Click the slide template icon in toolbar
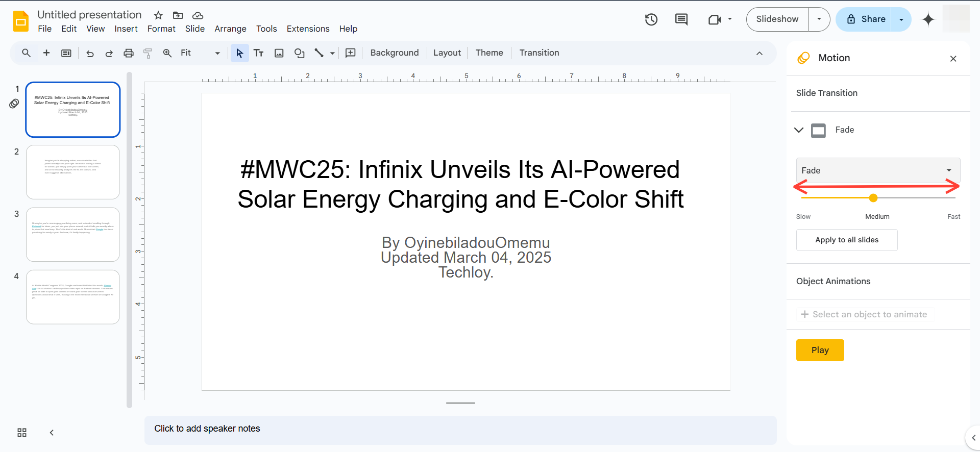Screen dimensions: 980x452 tap(66, 53)
